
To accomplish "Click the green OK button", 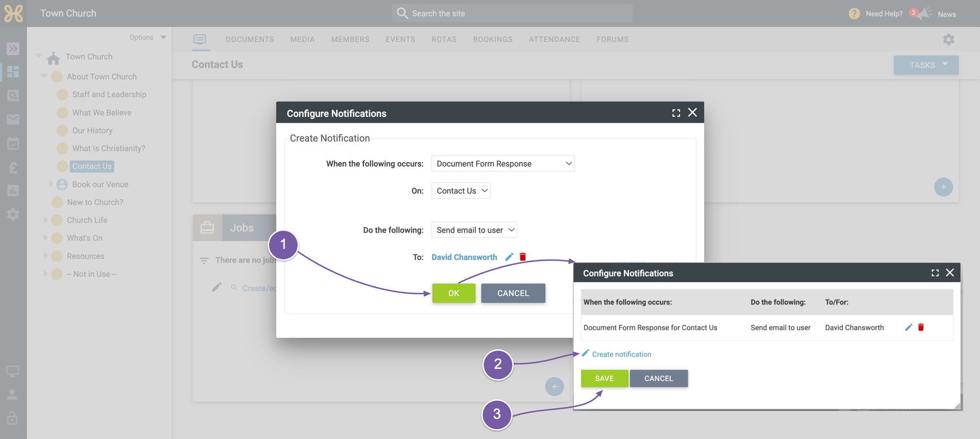I will [454, 293].
